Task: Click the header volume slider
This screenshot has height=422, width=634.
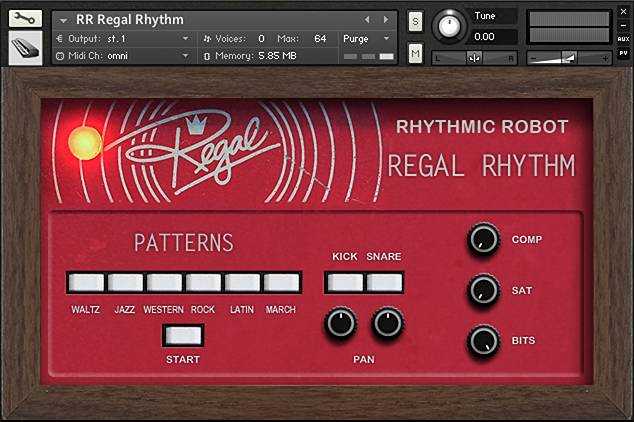Action: coord(569,58)
